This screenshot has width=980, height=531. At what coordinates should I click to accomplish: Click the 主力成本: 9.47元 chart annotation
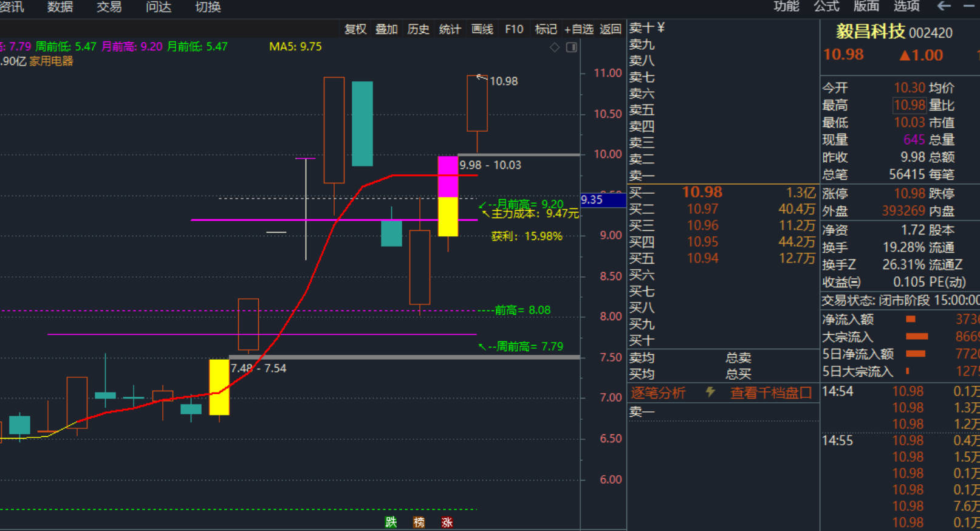[x=535, y=214]
